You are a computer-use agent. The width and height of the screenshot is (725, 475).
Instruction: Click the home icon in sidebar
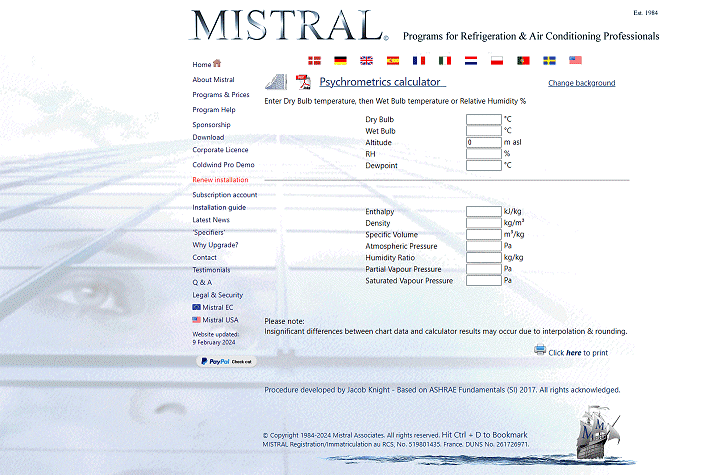(217, 64)
